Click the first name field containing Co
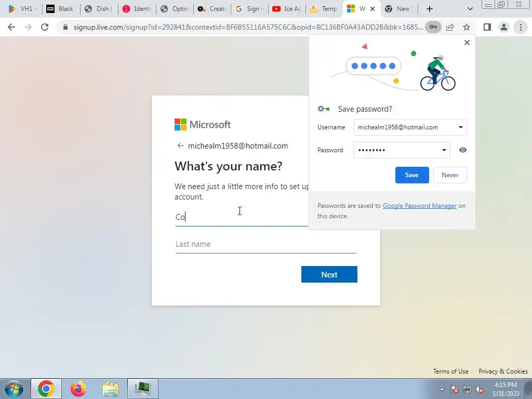Screen dimensions: 532x399 (242, 217)
